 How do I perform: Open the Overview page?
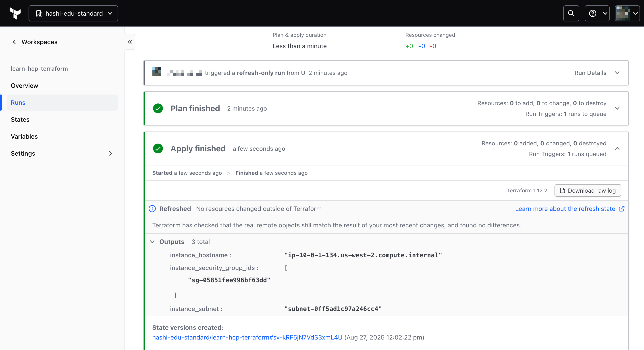[24, 85]
